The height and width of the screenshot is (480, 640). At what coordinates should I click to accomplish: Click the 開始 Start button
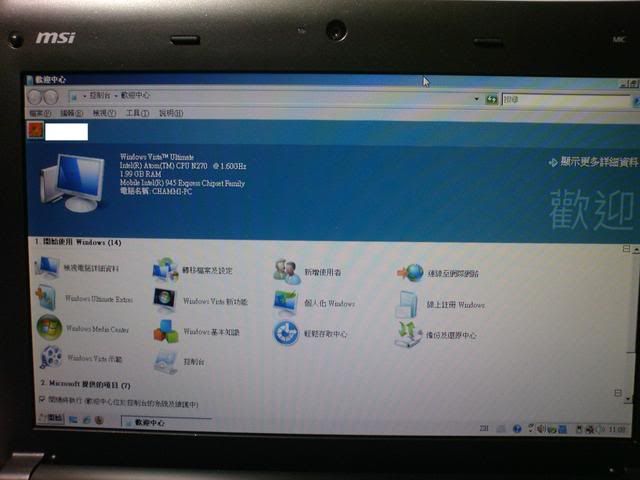click(x=50, y=418)
